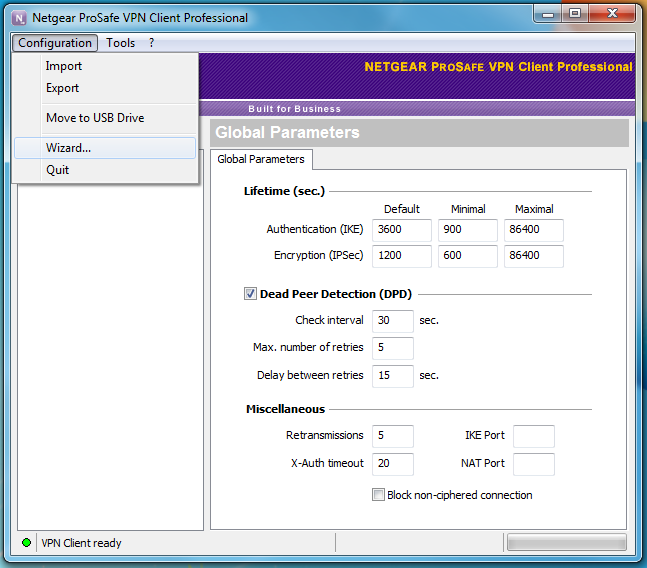
Task: Edit Authentication (IKE) minimal lifetime field
Action: [468, 230]
